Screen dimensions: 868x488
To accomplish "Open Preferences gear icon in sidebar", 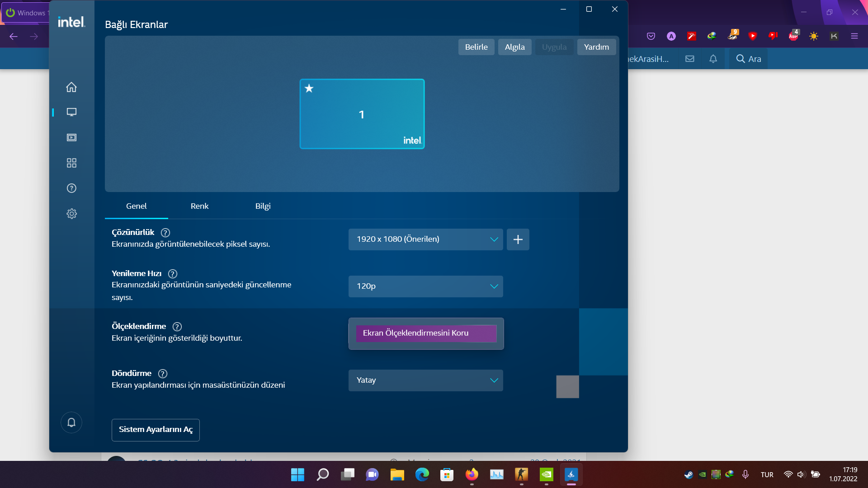I will coord(71,214).
